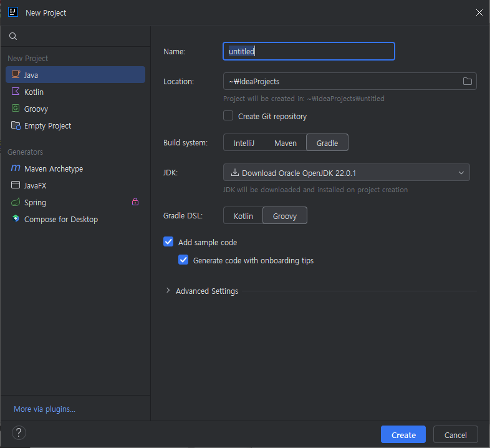Click the Generators section header

(26, 152)
